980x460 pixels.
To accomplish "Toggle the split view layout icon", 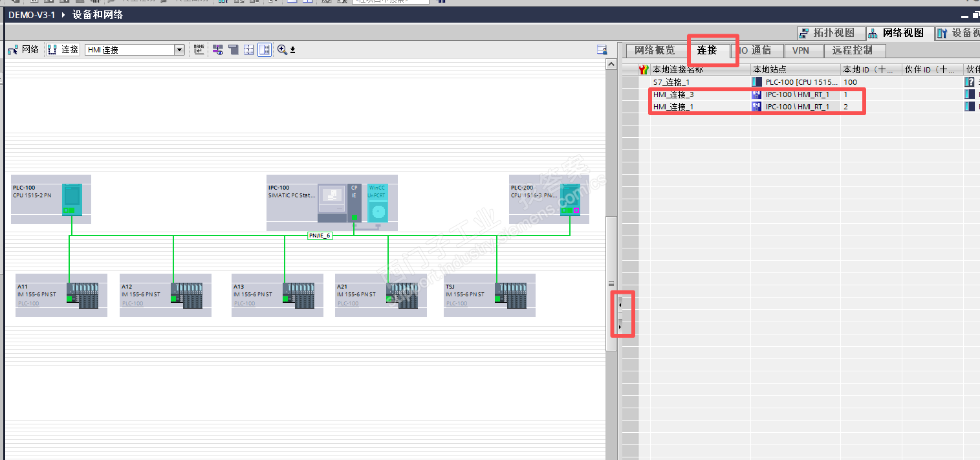I will 265,50.
